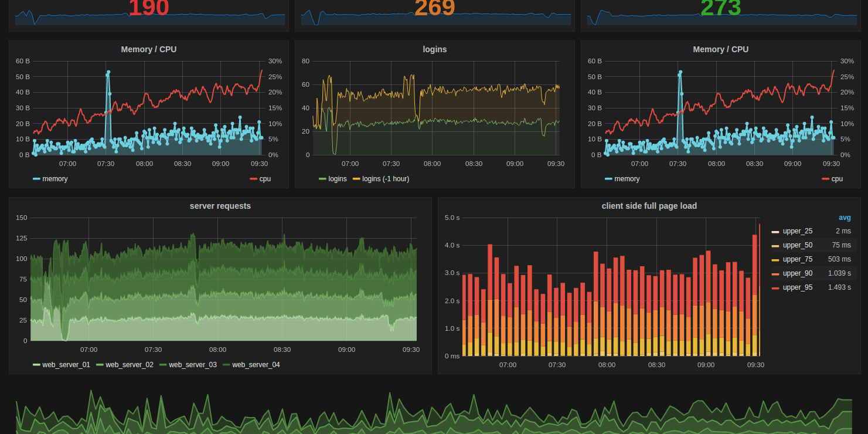Toggle upper_90 series in page load legend

pyautogui.click(x=798, y=273)
